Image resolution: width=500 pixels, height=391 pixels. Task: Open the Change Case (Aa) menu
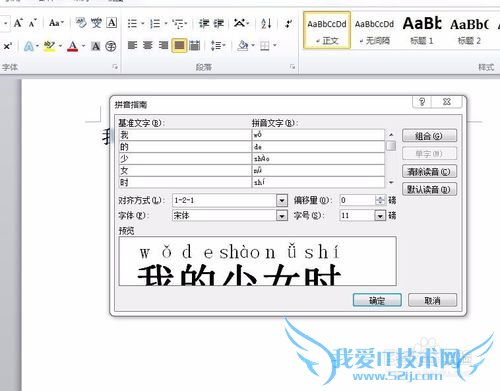coord(56,23)
